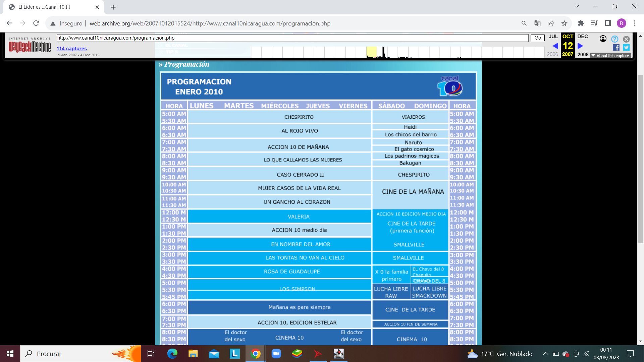Image resolution: width=644 pixels, height=362 pixels.
Task: Click Mañana es para siempre entry
Action: click(299, 307)
